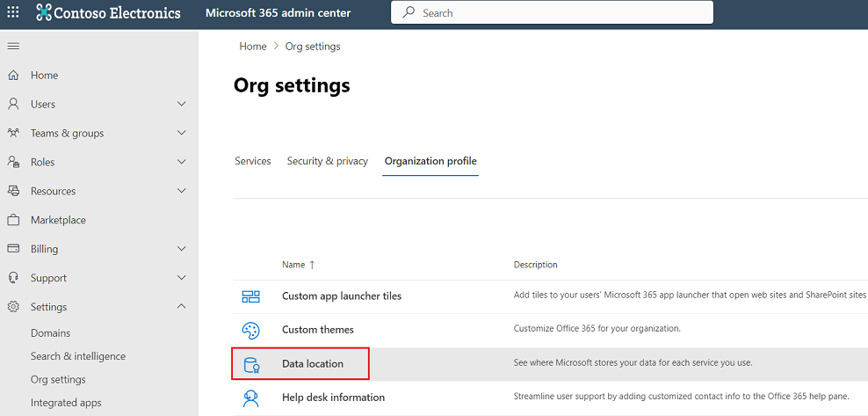Expand the Users menu chevron
Image resolution: width=868 pixels, height=416 pixels.
point(182,104)
